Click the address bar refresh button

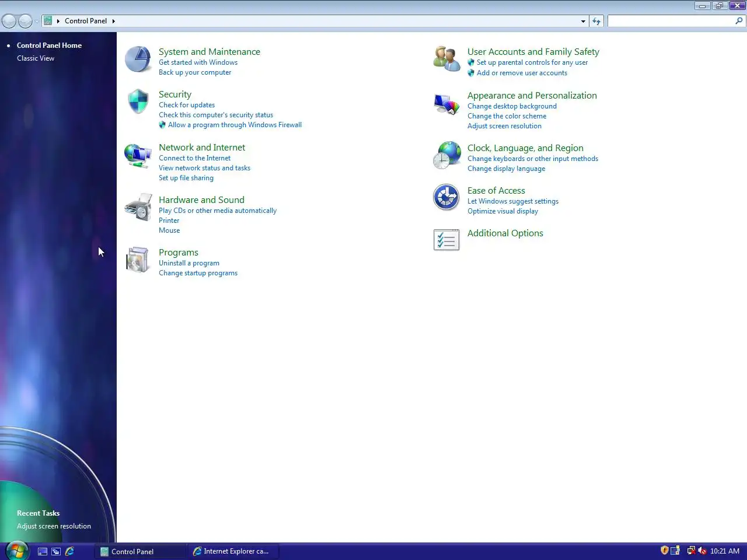pyautogui.click(x=596, y=21)
